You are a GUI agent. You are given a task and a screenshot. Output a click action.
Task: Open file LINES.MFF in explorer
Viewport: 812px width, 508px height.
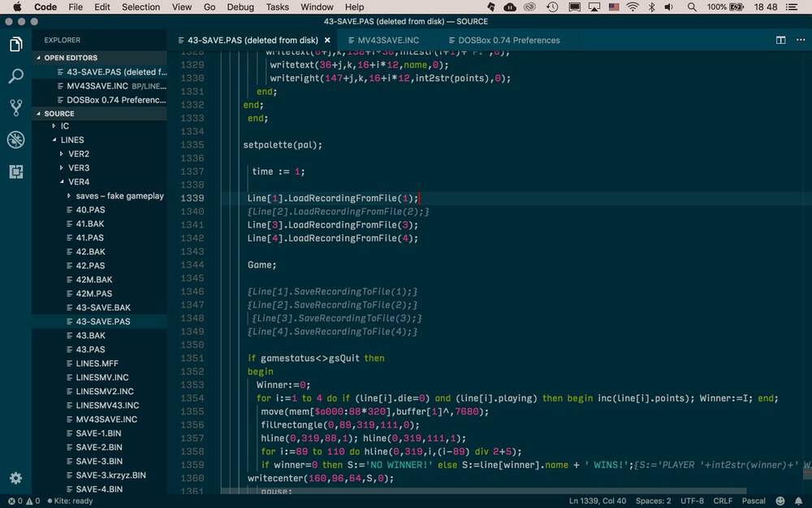pos(99,363)
